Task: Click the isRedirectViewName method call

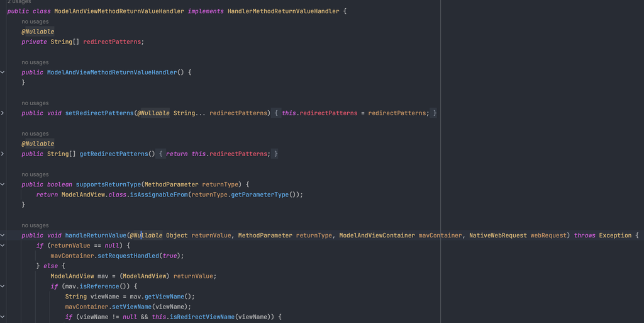Action: 202,317
